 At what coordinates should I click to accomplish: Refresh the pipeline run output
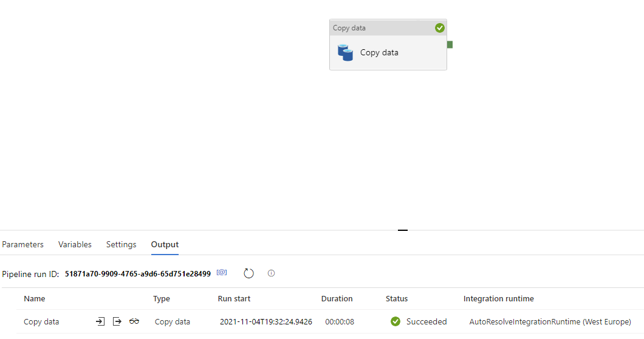[x=248, y=273]
